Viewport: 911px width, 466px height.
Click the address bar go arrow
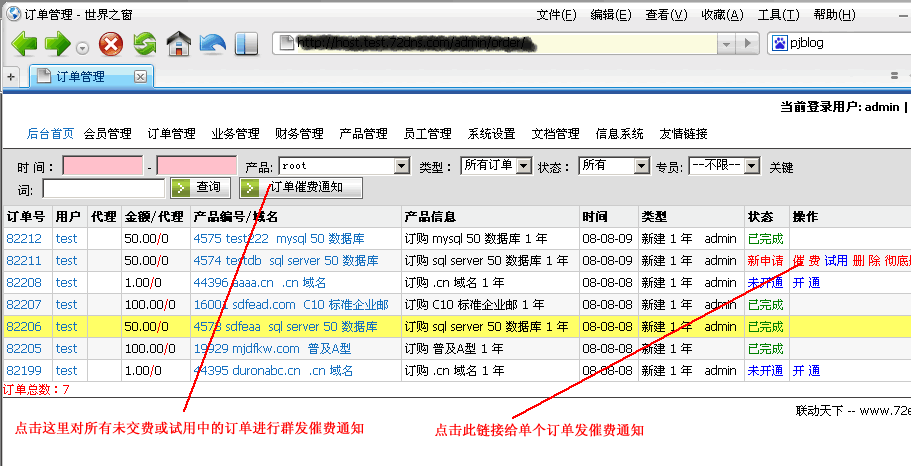coord(748,43)
